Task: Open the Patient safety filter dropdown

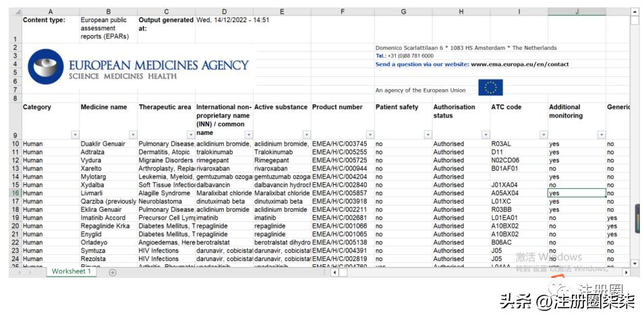Action: 428,135
